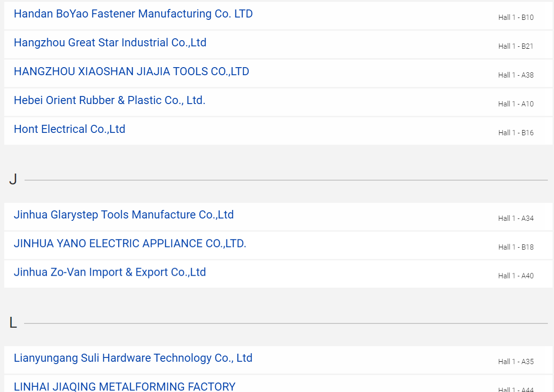
Task: Open Jinhua Glarystep Tools Manufacture Co.,Ltd
Action: [x=124, y=215]
